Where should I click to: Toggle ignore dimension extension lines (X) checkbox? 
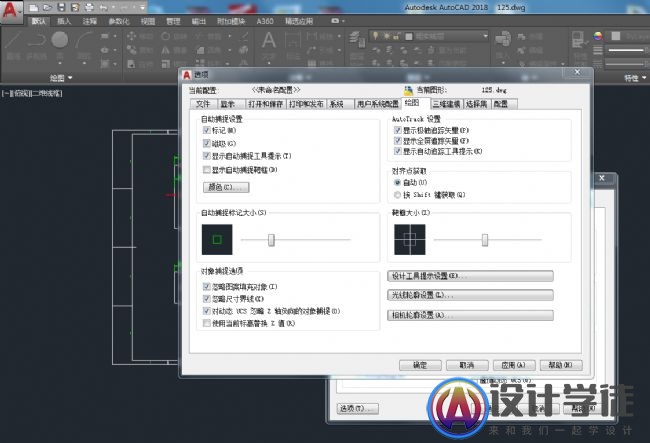coord(207,298)
